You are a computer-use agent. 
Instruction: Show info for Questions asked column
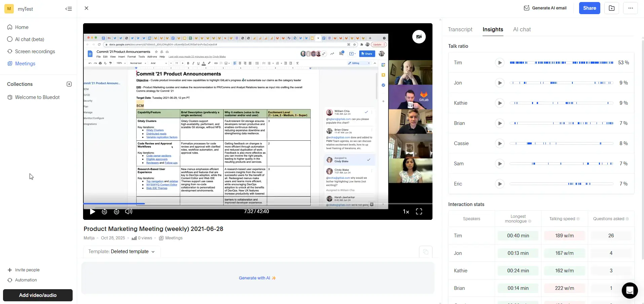pos(627,219)
